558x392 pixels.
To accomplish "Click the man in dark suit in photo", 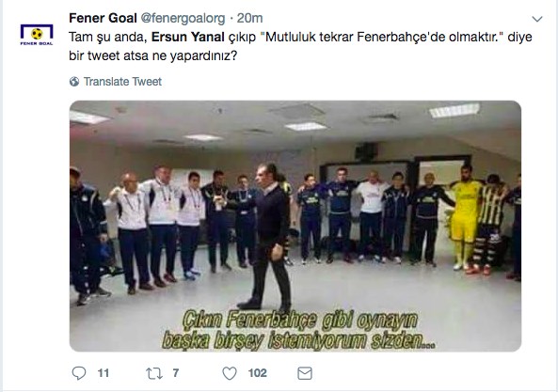I will (271, 236).
